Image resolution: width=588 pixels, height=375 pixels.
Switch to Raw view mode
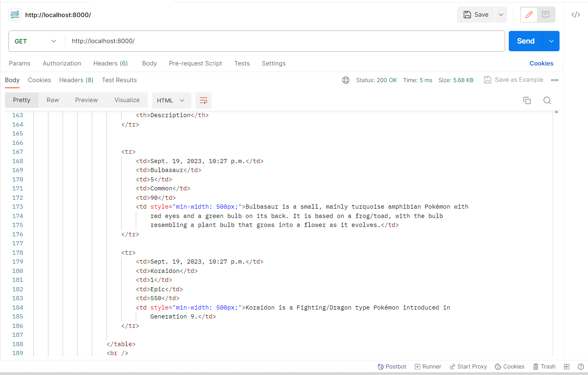point(53,100)
